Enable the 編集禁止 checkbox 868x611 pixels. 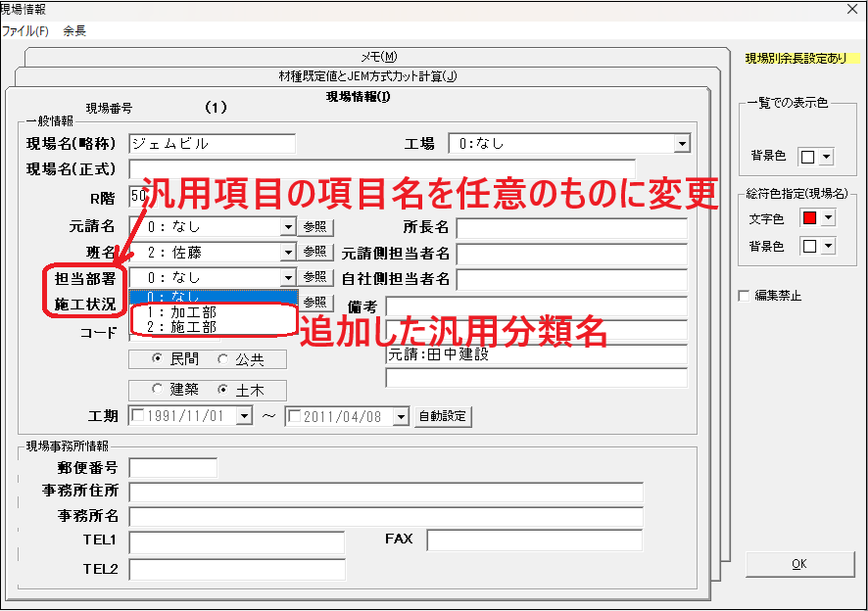(745, 296)
